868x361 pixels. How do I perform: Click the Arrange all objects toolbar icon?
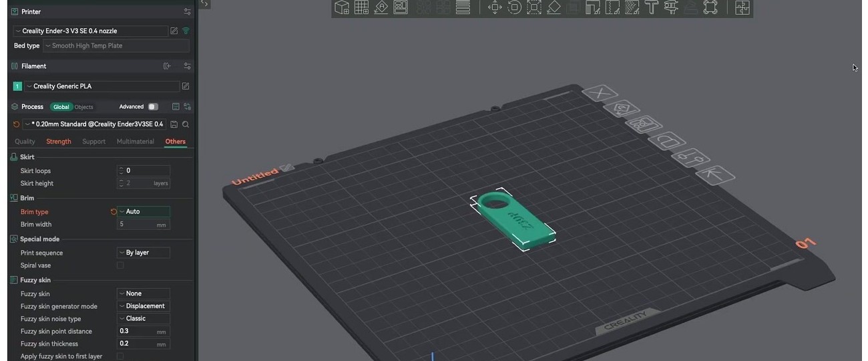(x=401, y=7)
